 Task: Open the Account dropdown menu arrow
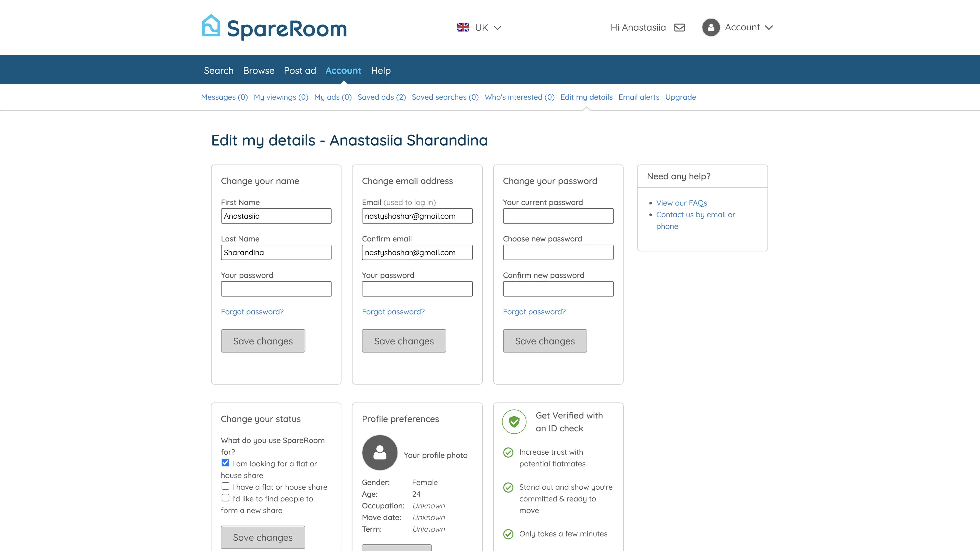point(769,27)
